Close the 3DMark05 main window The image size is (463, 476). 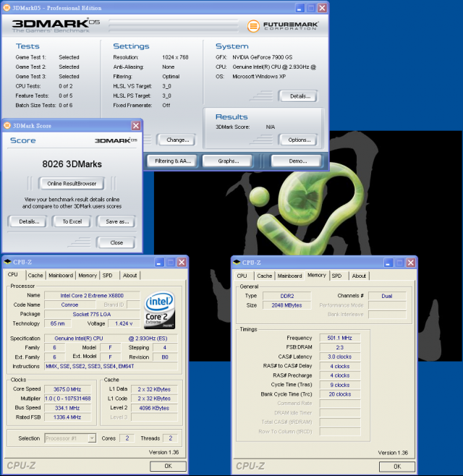[322, 8]
